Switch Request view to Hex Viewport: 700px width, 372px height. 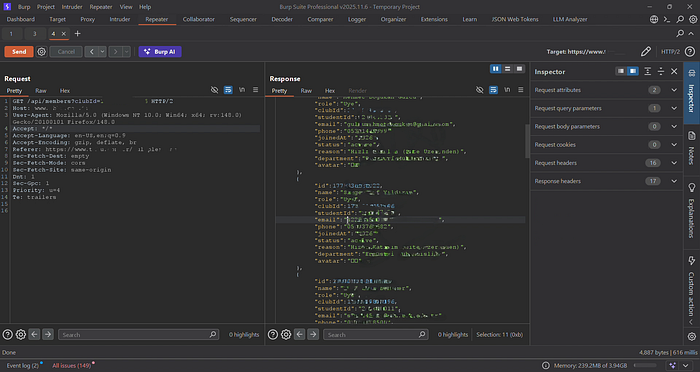[x=65, y=91]
